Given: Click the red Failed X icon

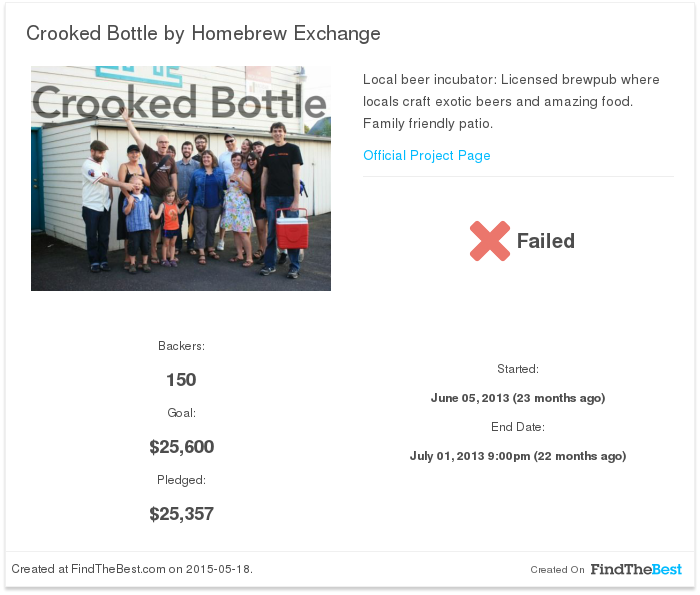Looking at the screenshot, I should click(490, 241).
